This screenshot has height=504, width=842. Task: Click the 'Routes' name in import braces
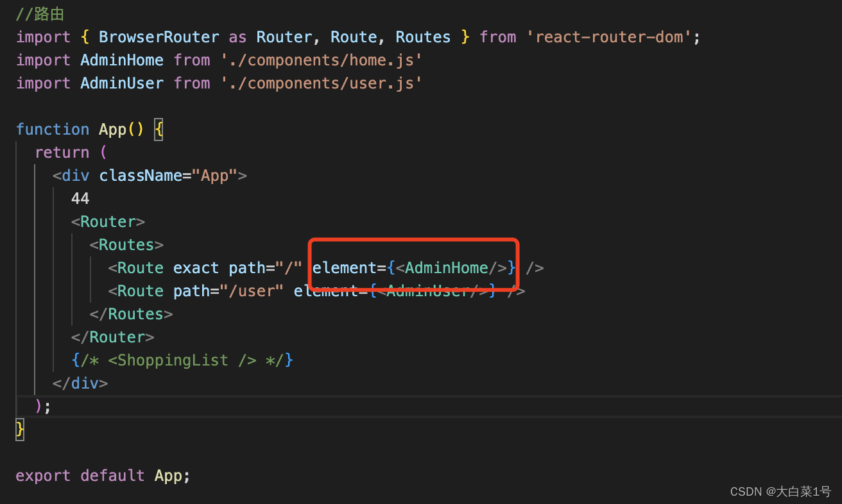coord(424,37)
